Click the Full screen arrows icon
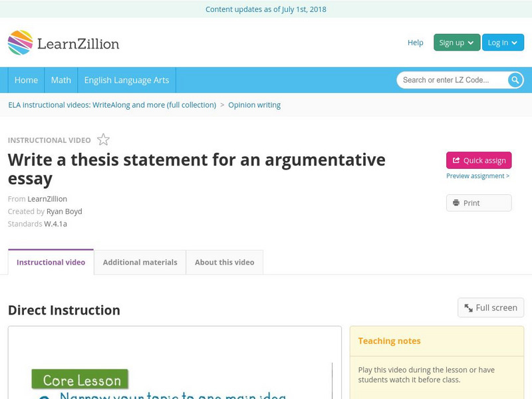This screenshot has width=532, height=399. (468, 307)
